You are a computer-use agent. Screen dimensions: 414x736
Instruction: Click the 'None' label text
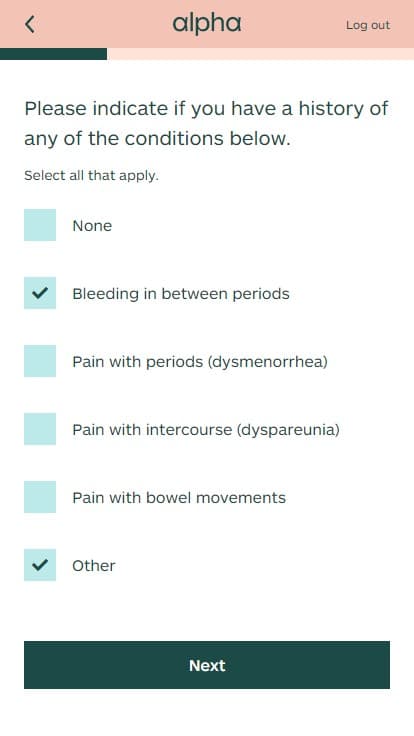tap(92, 226)
